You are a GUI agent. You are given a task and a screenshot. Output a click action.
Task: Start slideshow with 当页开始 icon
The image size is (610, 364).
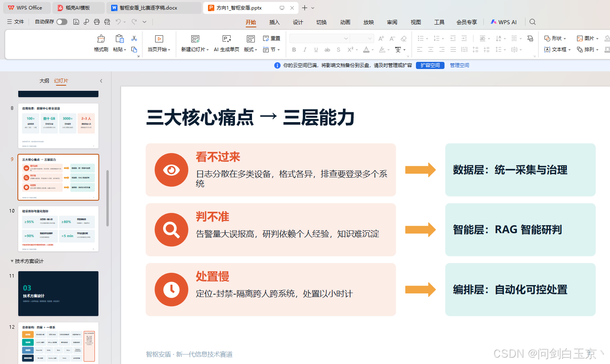pos(159,38)
